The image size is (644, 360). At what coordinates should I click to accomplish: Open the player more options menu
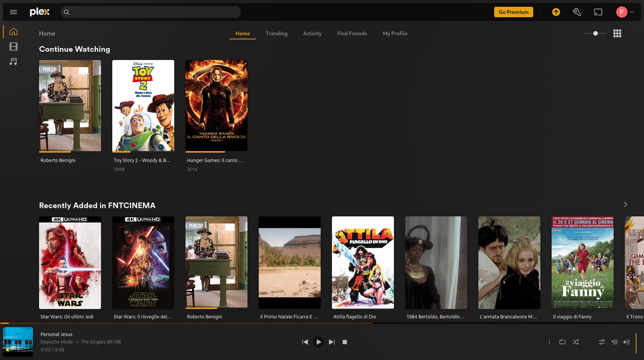549,342
